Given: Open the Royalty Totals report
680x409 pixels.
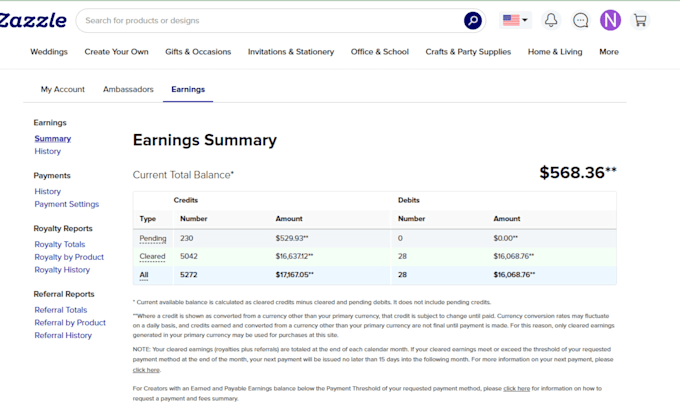Looking at the screenshot, I should [59, 244].
